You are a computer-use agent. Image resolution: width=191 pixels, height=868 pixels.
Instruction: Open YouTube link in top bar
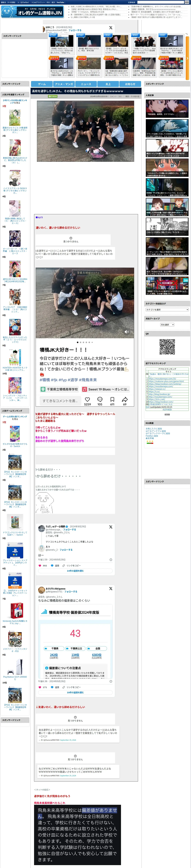[60, 2]
